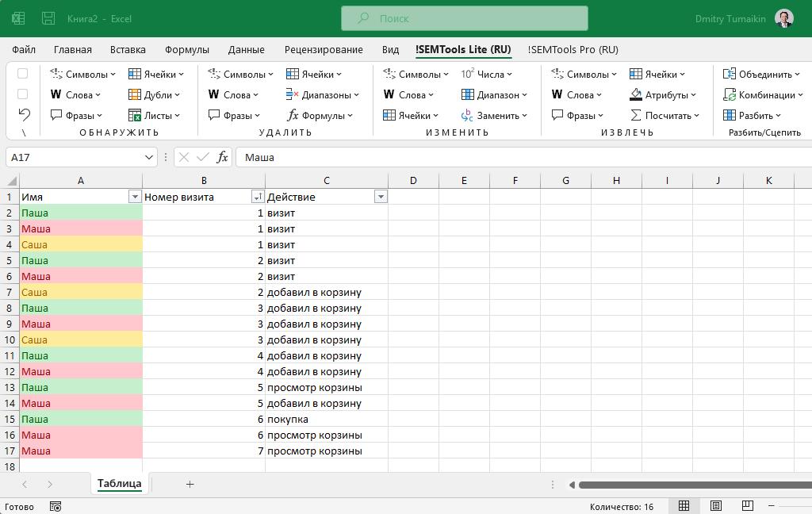Go to the previous sheet arrow
Viewport: 812px width, 514px height.
[x=25, y=484]
